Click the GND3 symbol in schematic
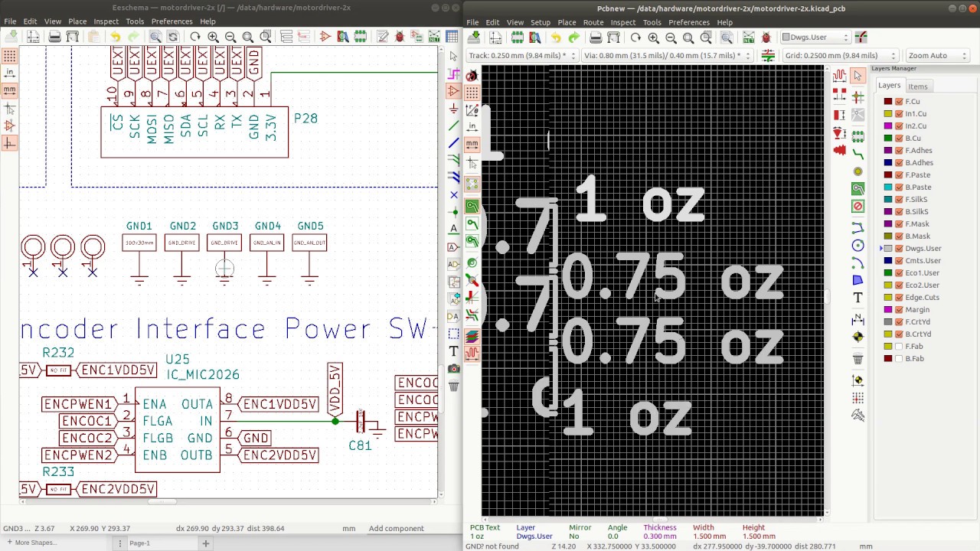 pyautogui.click(x=224, y=254)
